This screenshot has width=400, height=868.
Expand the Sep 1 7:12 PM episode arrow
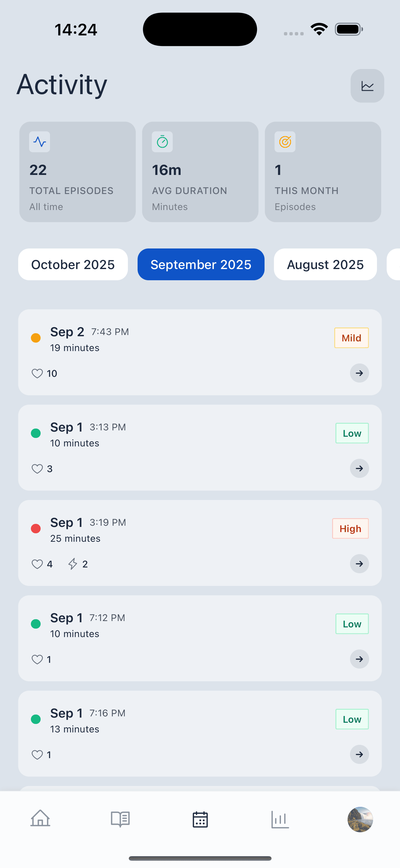point(359,659)
